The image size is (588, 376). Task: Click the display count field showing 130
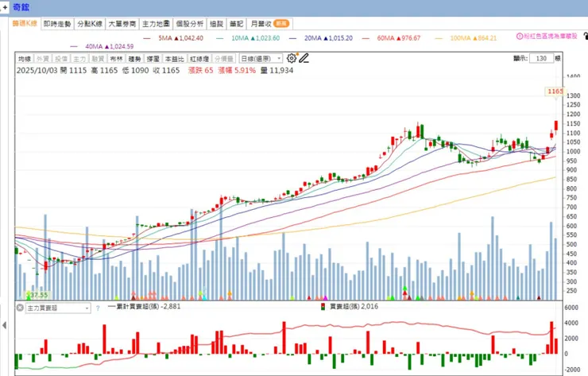point(541,58)
